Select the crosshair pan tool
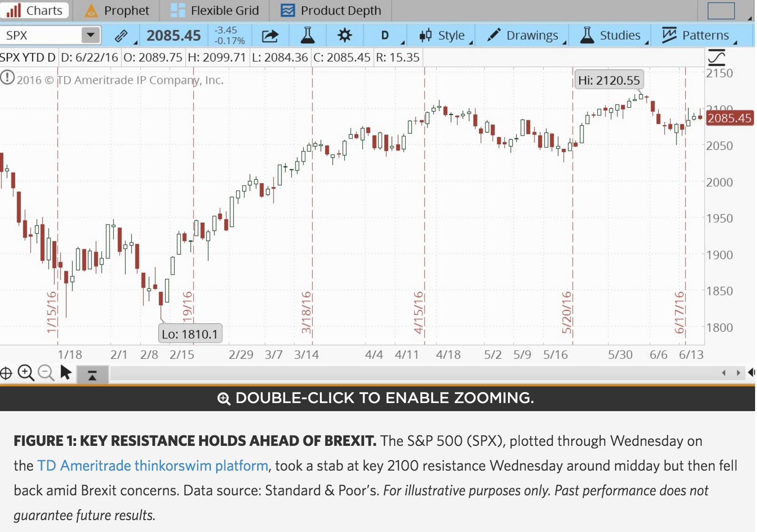This screenshot has height=532, width=757. (6, 373)
